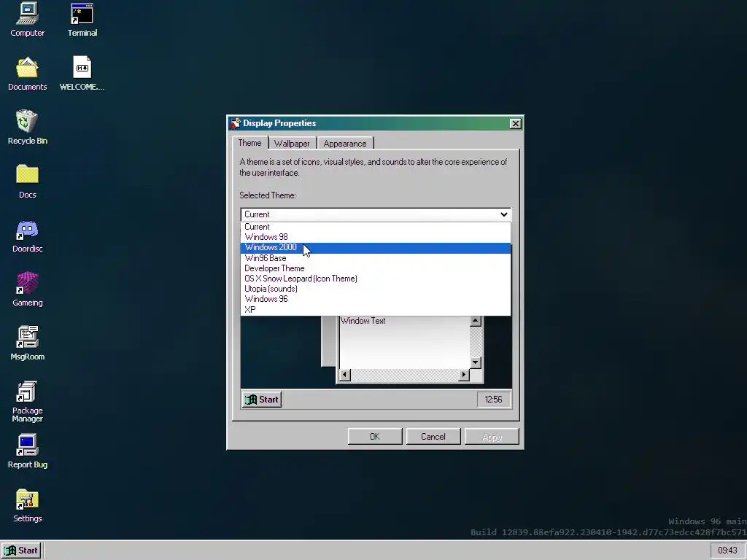Click the OK button
This screenshot has height=560, width=747.
pos(375,437)
